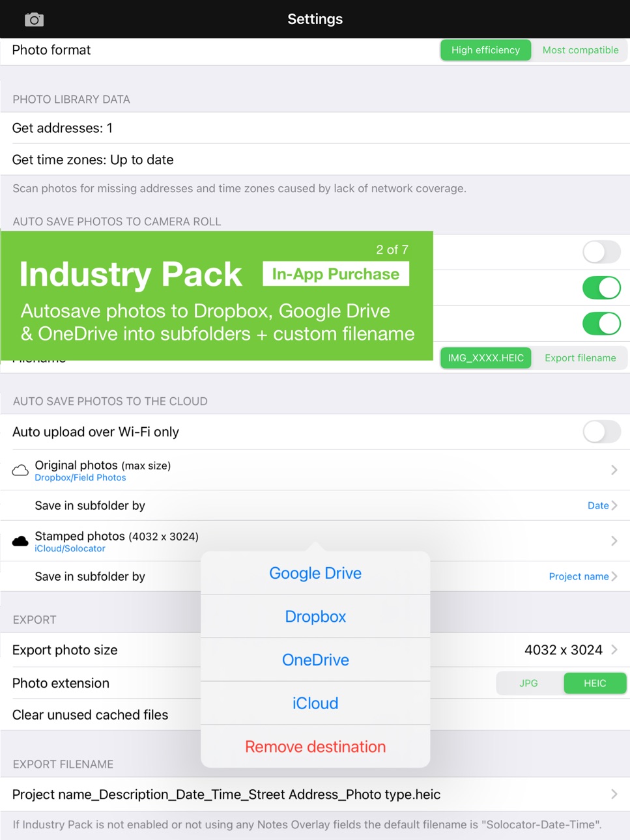Screen dimensions: 630x840
Task: Open Project name subfolder option
Action: tap(582, 576)
